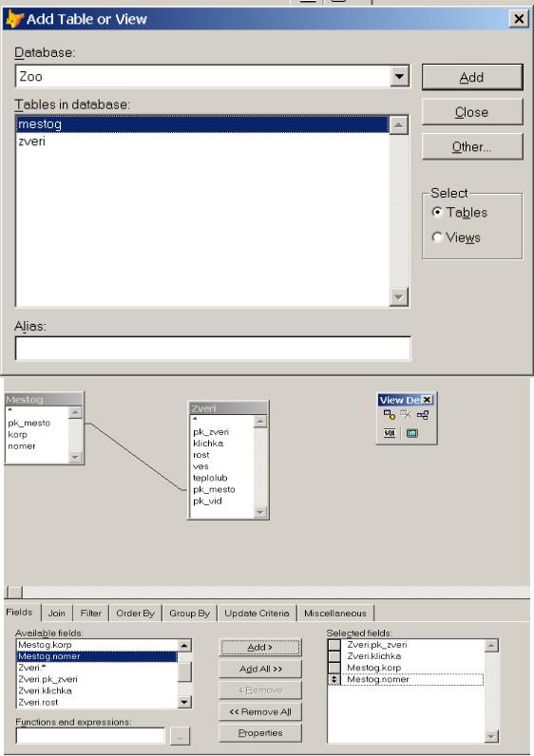
Task: Click Mestog table window title bar
Action: pyautogui.click(x=44, y=399)
